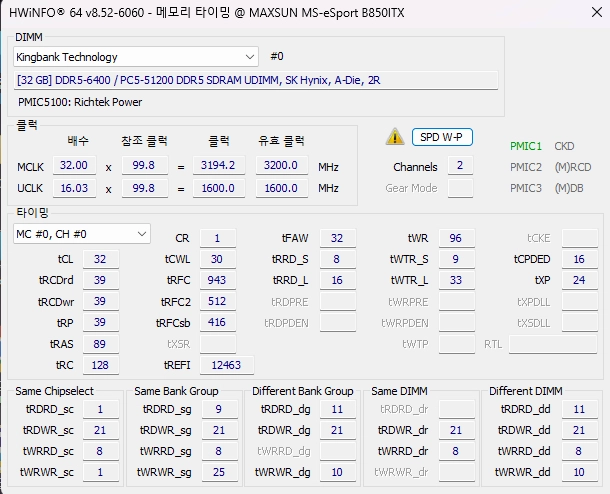Click the tRCDrd value 39
Image resolution: width=610 pixels, height=494 pixels.
tap(100, 280)
